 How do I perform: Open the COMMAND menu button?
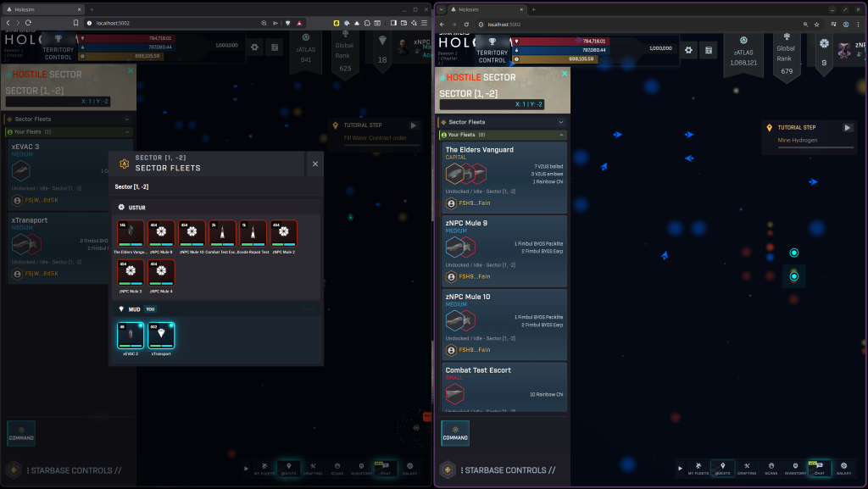[x=455, y=433]
